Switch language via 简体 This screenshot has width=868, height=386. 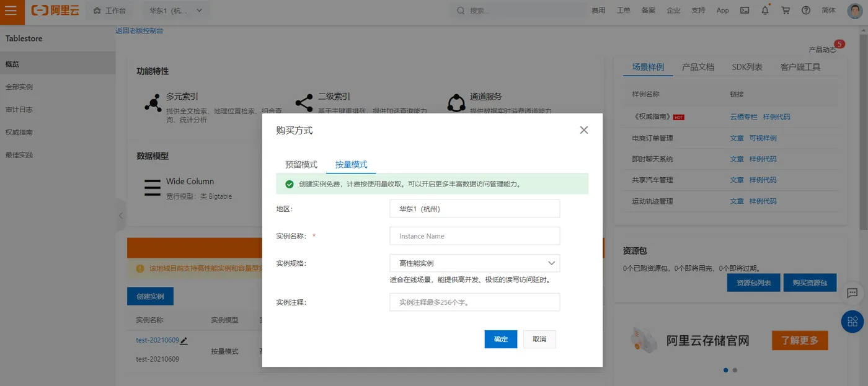[x=828, y=11]
